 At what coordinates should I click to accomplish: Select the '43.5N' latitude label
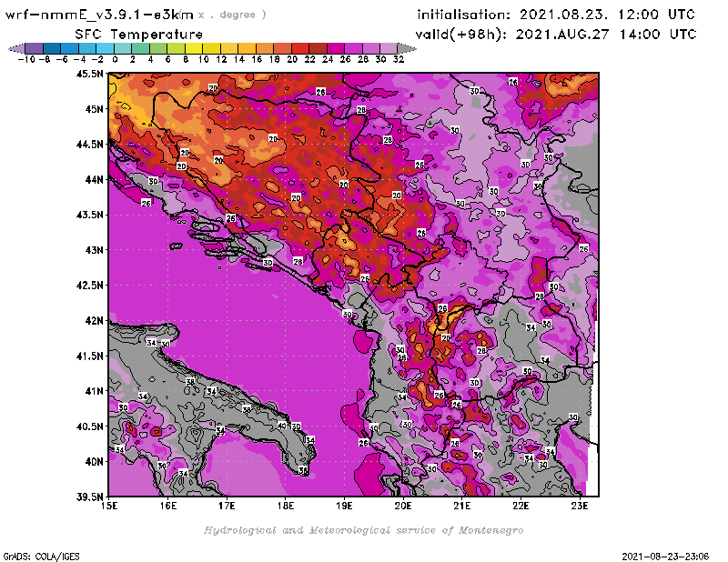point(89,215)
